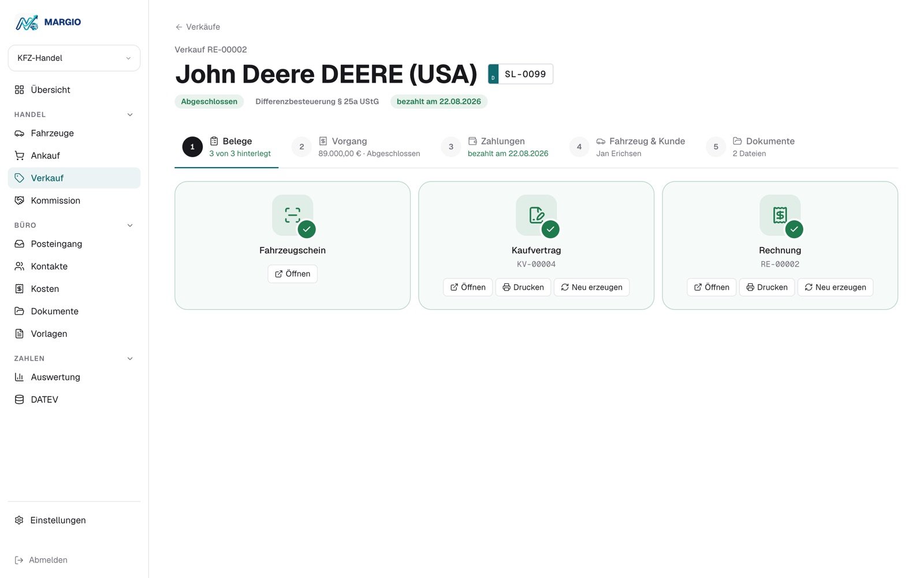Open the Posteingang sidebar entry
This screenshot has width=924, height=578.
click(74, 244)
